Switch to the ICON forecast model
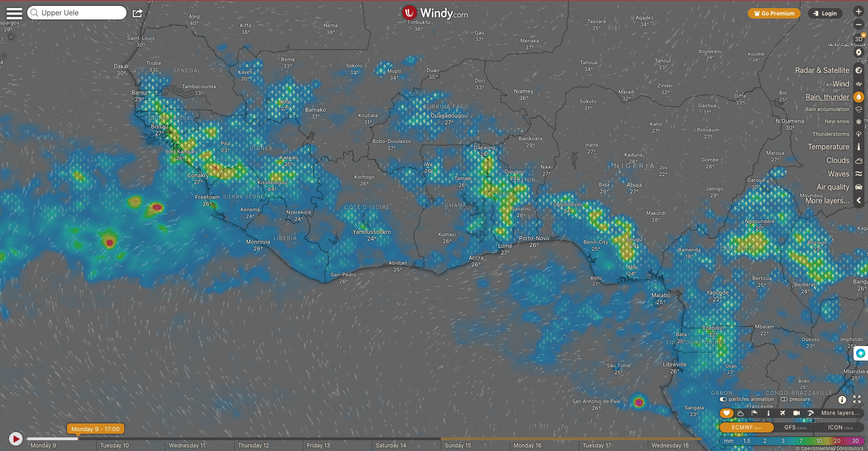 click(840, 427)
